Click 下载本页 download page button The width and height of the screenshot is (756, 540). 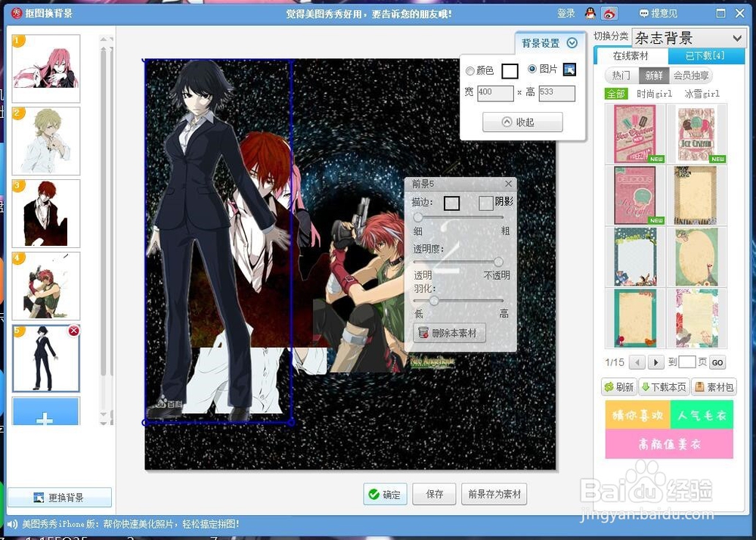[664, 386]
